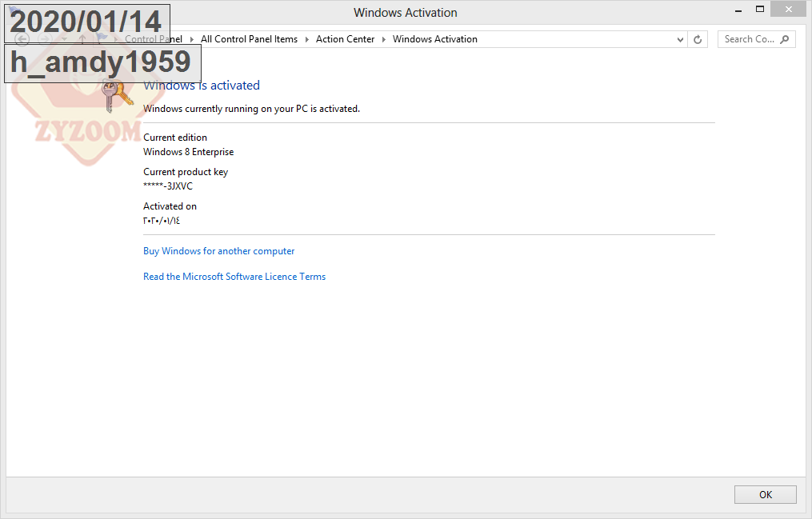Click the Current product key label

tap(186, 172)
